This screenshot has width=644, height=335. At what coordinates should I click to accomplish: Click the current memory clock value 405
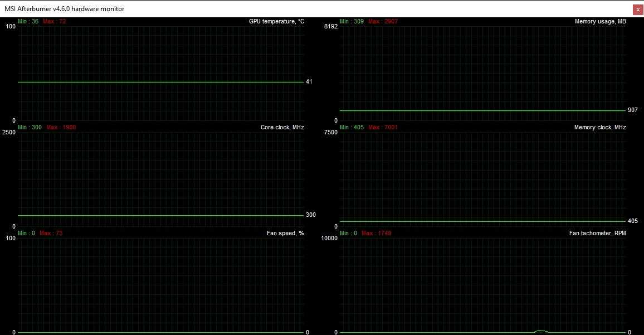click(x=632, y=221)
